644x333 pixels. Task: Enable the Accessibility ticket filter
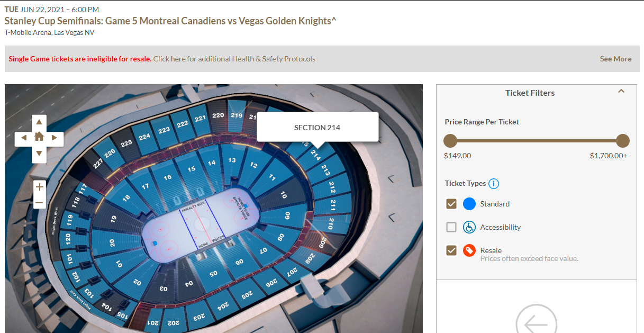[x=451, y=227]
